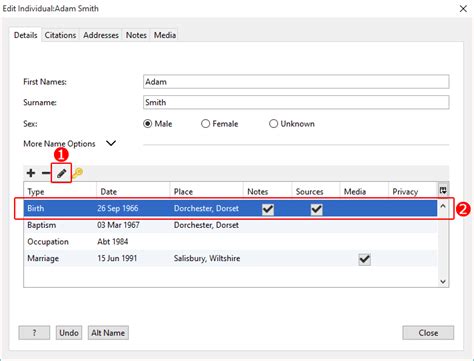Image resolution: width=474 pixels, height=361 pixels.
Task: Click the Notes column header
Action: click(x=268, y=191)
